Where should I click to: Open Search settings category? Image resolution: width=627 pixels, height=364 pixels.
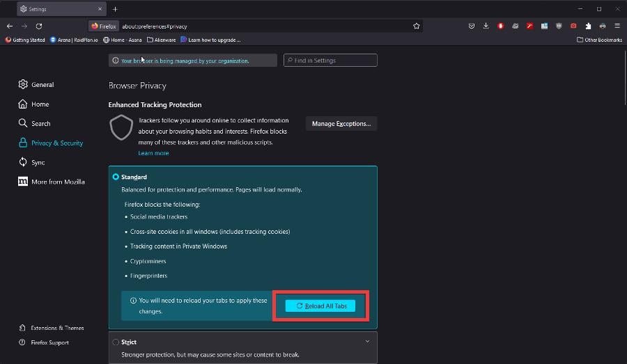pyautogui.click(x=34, y=123)
